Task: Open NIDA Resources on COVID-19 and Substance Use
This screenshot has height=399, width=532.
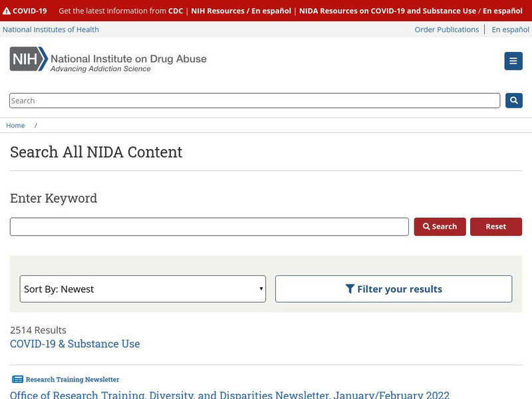Action: click(388, 11)
